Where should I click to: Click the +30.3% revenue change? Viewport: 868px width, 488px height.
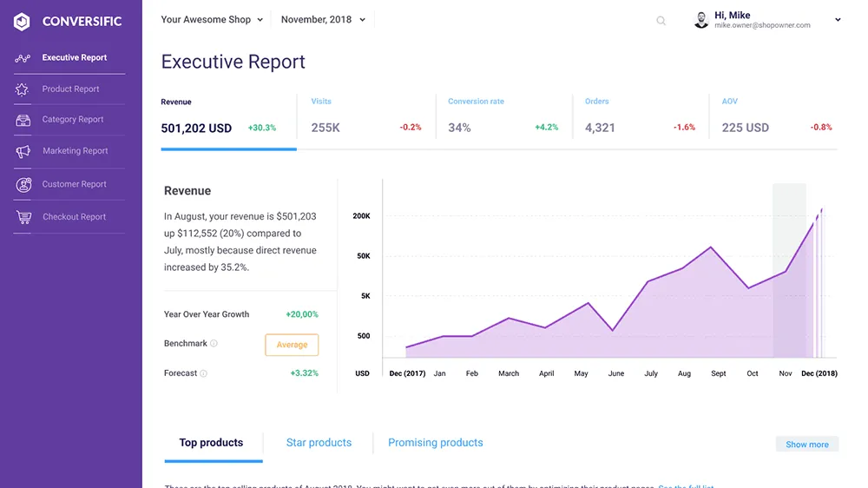pos(262,128)
